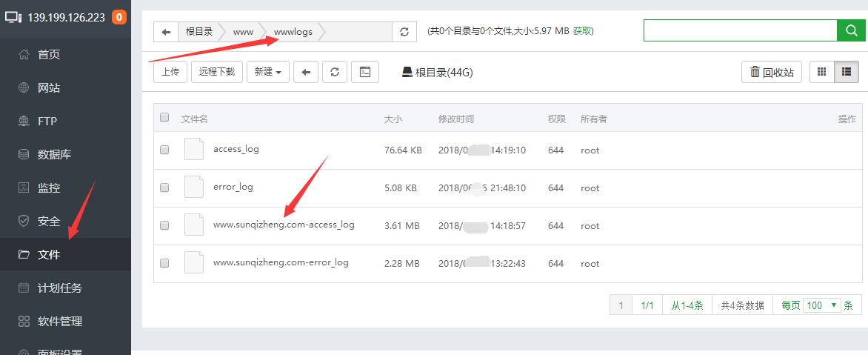Click the access_log file icon
The image size is (868, 355).
tap(194, 150)
